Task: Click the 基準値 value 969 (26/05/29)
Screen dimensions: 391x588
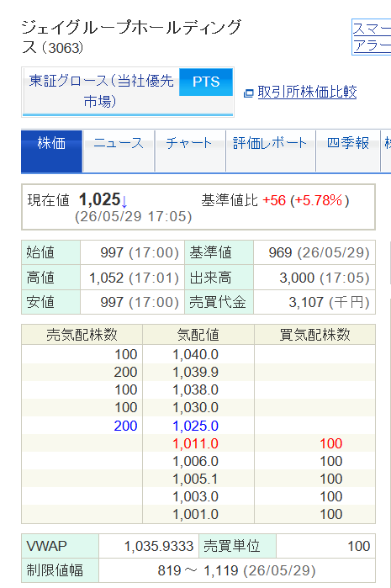Action: [x=319, y=252]
